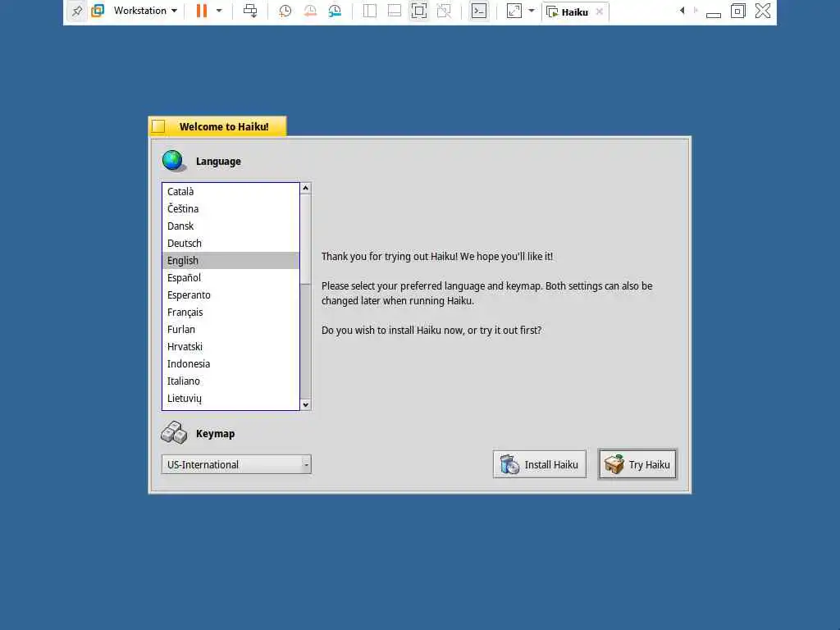Choose Indonesia language
The image size is (840, 630).
231,363
